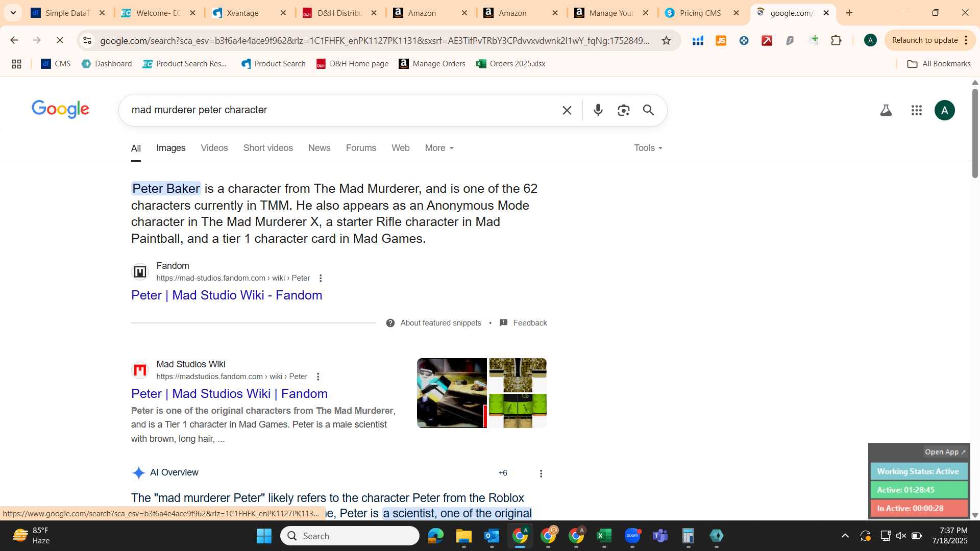The height and width of the screenshot is (551, 980).
Task: Open D&H Home page bookmark
Action: [x=353, y=64]
